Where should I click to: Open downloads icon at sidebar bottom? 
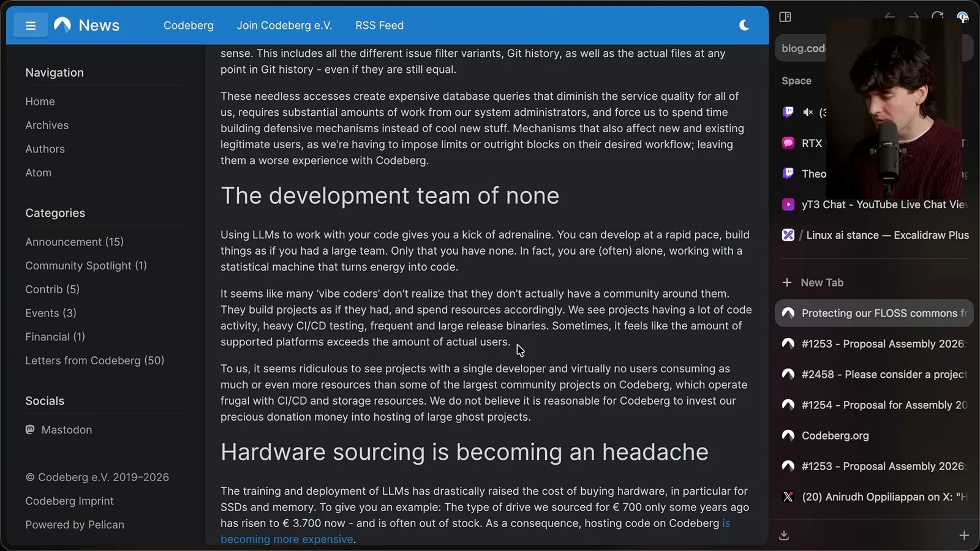tap(784, 536)
